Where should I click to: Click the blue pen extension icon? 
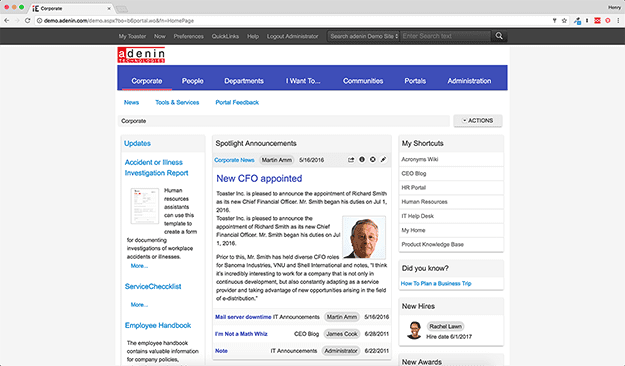pyautogui.click(x=577, y=21)
